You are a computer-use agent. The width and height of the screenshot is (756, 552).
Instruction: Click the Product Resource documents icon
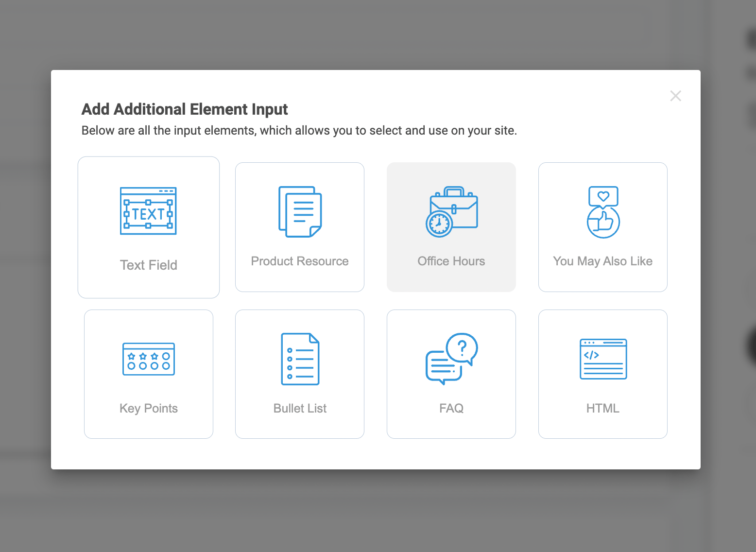point(299,211)
